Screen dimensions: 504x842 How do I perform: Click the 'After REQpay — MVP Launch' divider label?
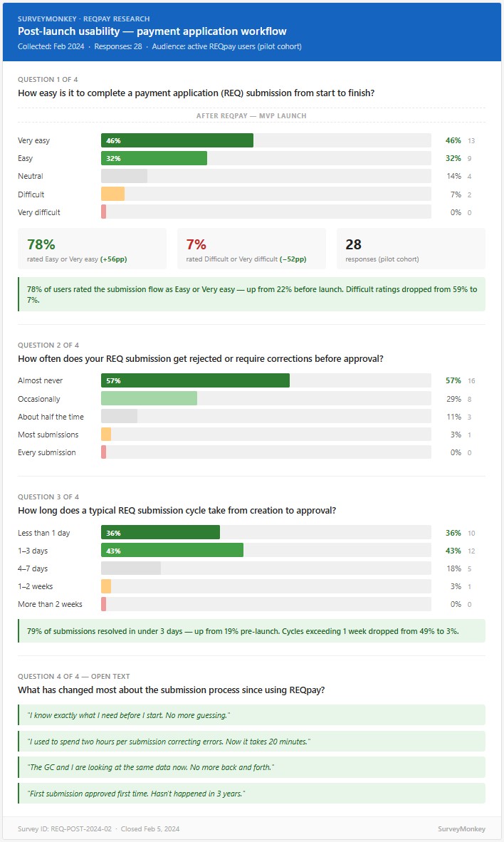point(251,115)
